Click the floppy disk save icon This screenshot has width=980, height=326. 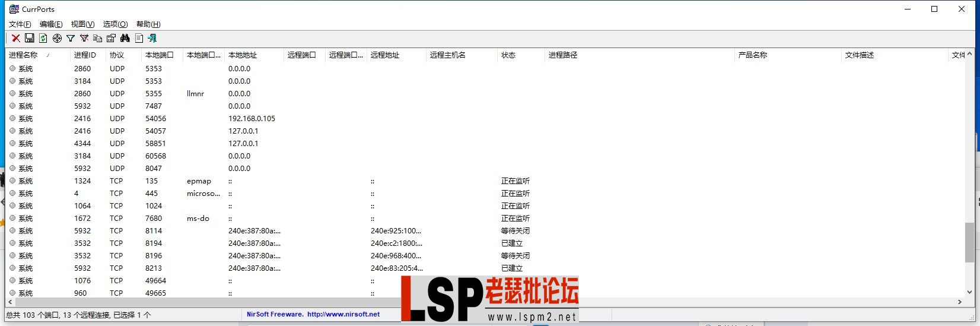tap(29, 38)
